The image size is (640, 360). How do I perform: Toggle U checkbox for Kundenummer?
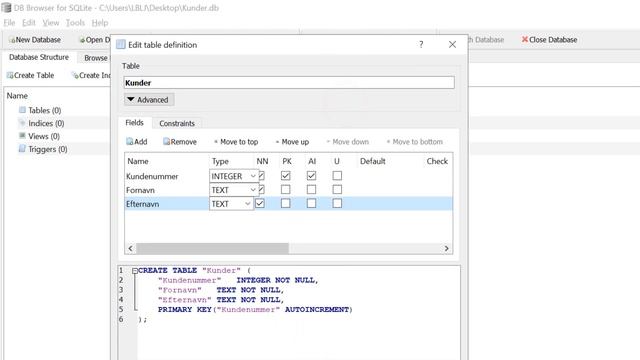click(337, 176)
